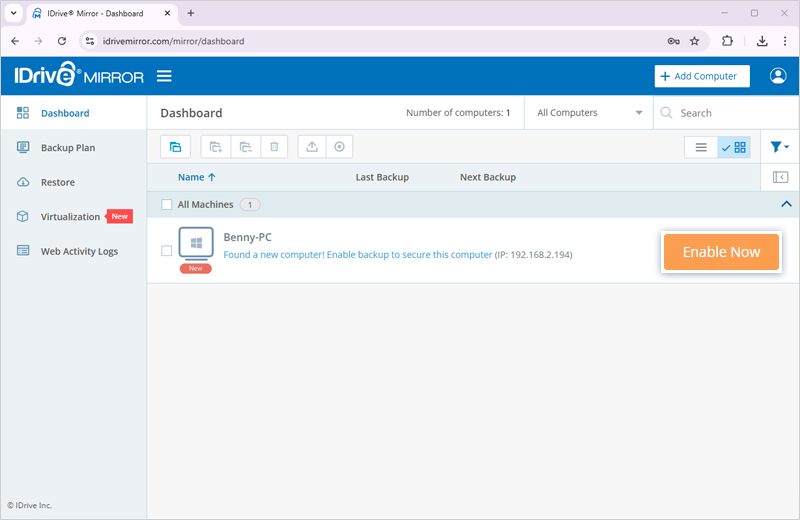
Task: Open Web Activity Logs in the sidebar
Action: coord(79,251)
